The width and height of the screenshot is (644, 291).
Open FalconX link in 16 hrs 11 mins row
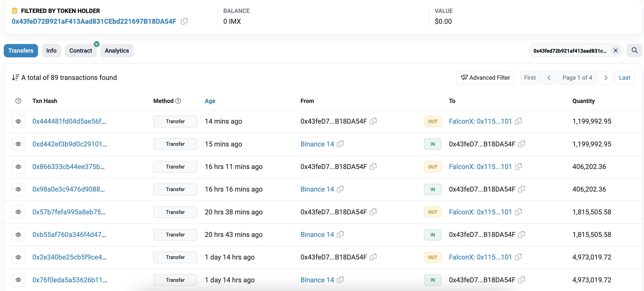[480, 167]
